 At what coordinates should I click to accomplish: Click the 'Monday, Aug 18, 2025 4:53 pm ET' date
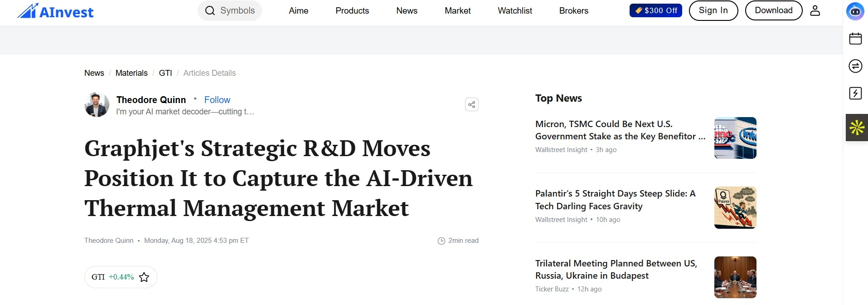(x=196, y=241)
